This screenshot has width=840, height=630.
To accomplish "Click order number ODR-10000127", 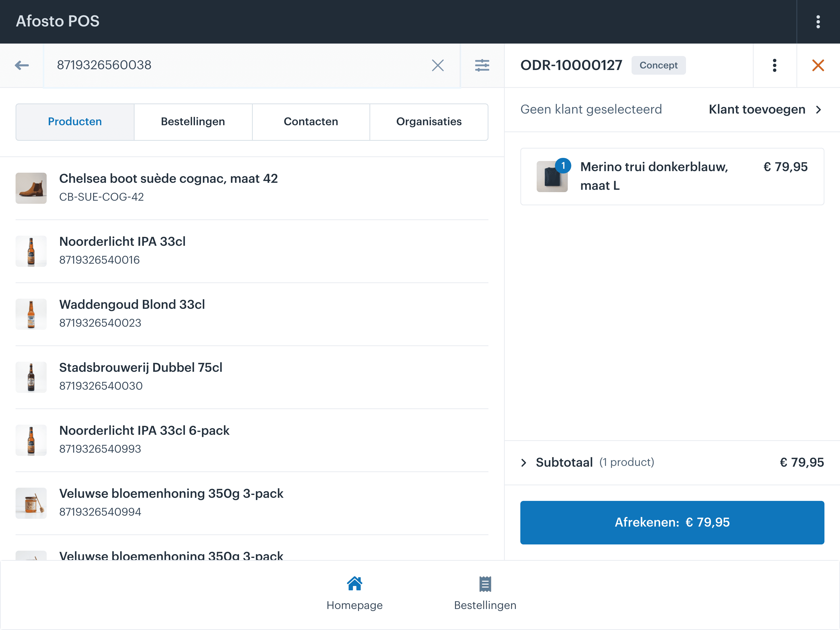I will tap(571, 65).
